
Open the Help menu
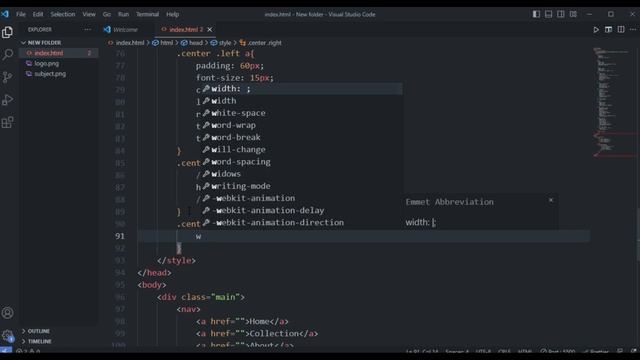point(172,14)
